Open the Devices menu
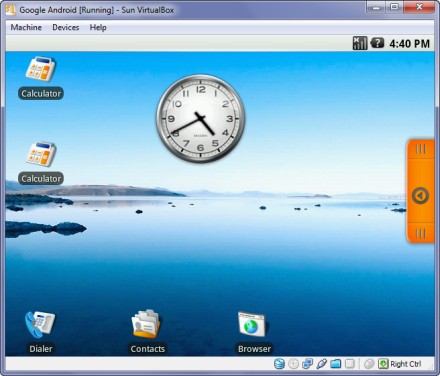 66,27
